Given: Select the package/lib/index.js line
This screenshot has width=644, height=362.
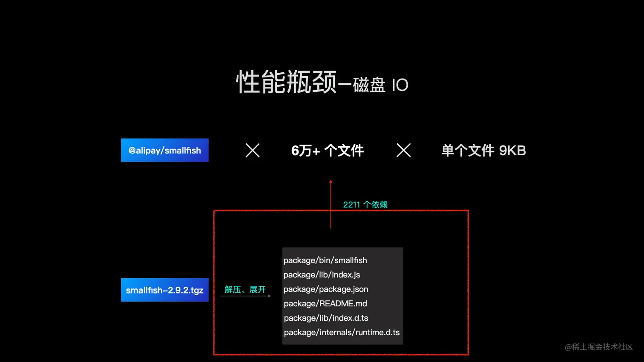Looking at the screenshot, I should [x=322, y=275].
